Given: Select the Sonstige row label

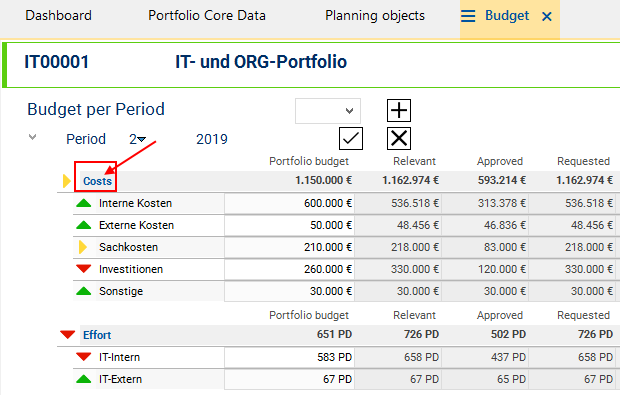Looking at the screenshot, I should [x=121, y=291].
